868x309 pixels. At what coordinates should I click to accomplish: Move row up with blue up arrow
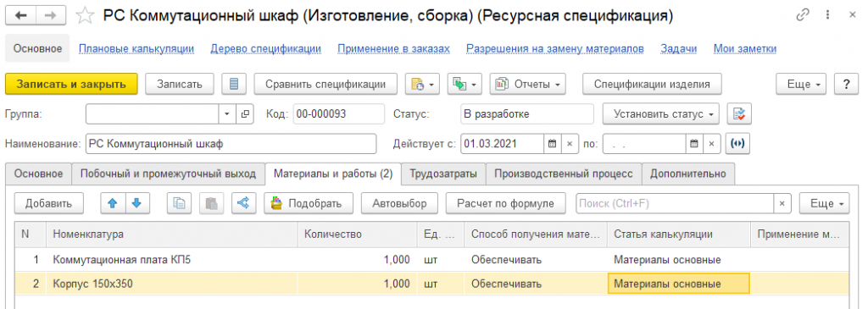[x=113, y=203]
